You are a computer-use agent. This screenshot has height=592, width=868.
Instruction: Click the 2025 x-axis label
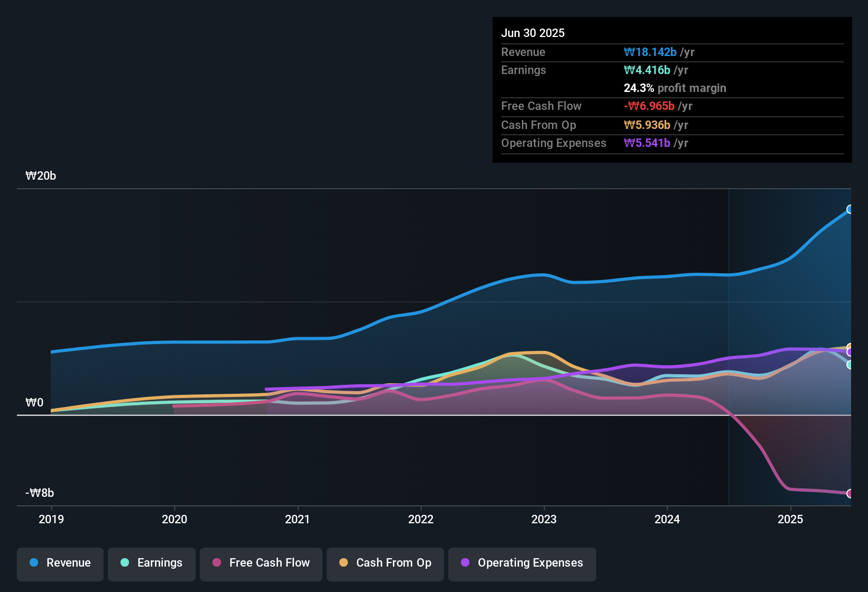click(790, 519)
